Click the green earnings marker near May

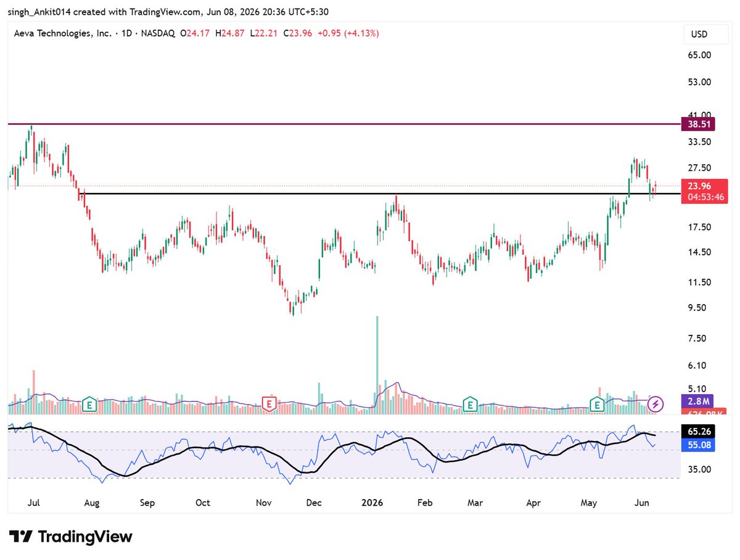tap(597, 405)
